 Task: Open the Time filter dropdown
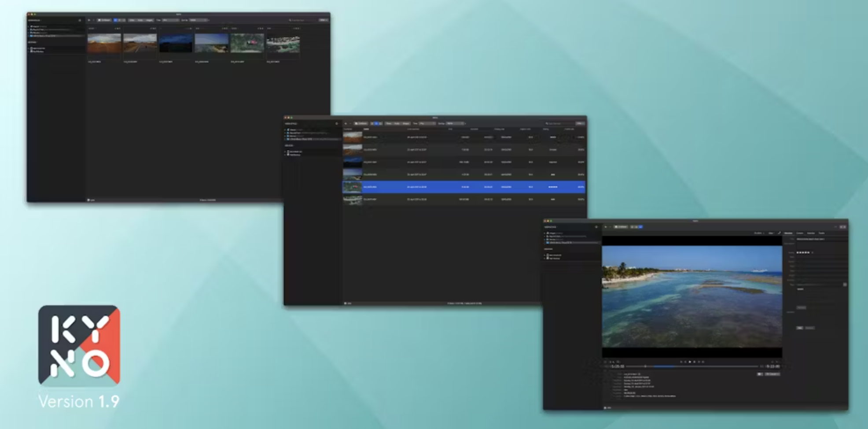(x=169, y=20)
